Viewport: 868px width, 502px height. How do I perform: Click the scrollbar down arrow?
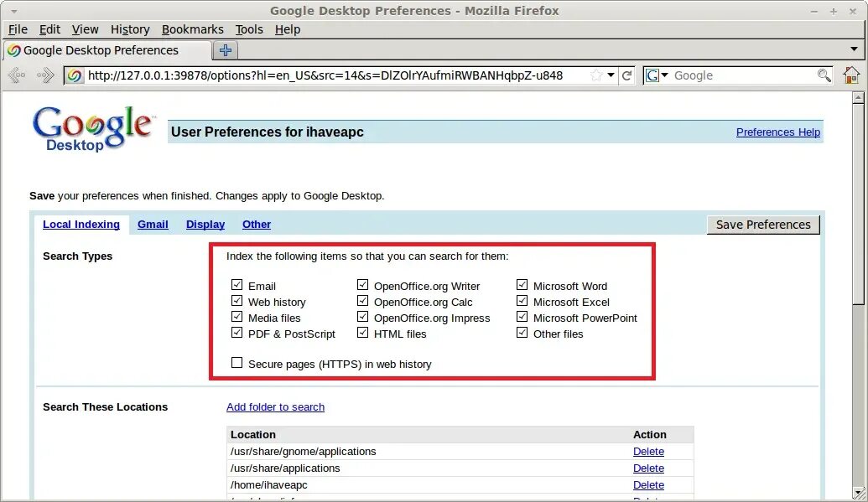tap(858, 492)
